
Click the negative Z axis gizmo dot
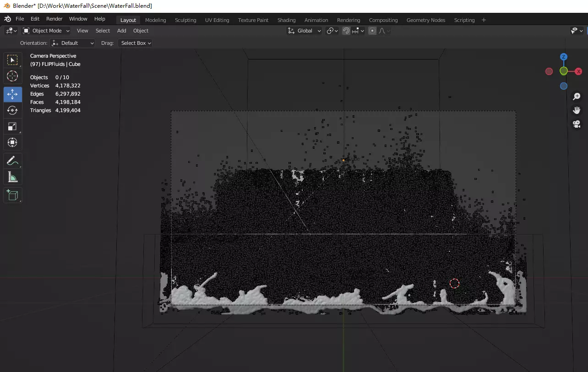564,86
